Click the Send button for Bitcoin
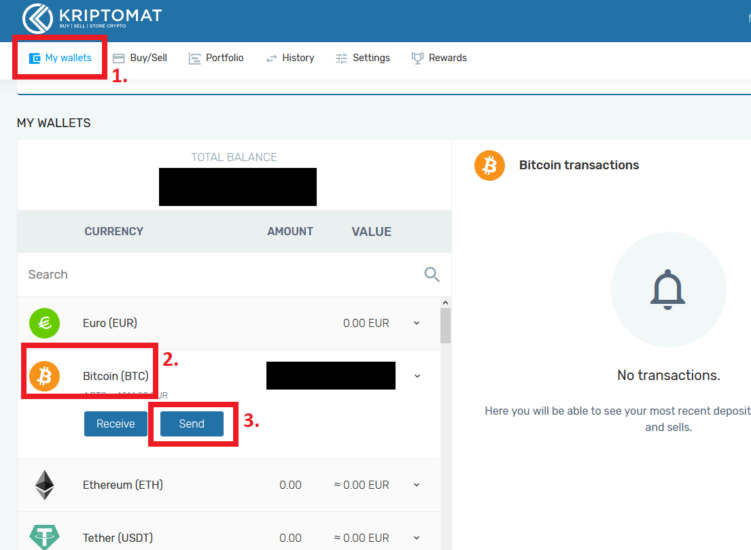 192,424
